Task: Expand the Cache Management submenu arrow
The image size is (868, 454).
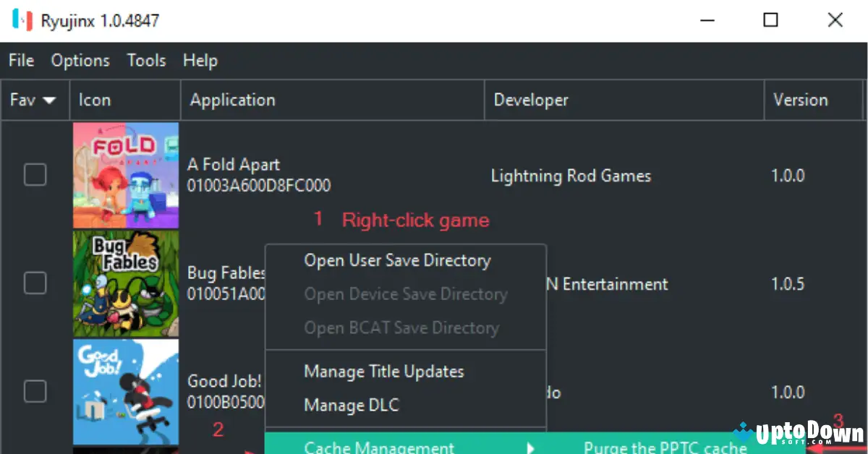Action: tap(530, 447)
